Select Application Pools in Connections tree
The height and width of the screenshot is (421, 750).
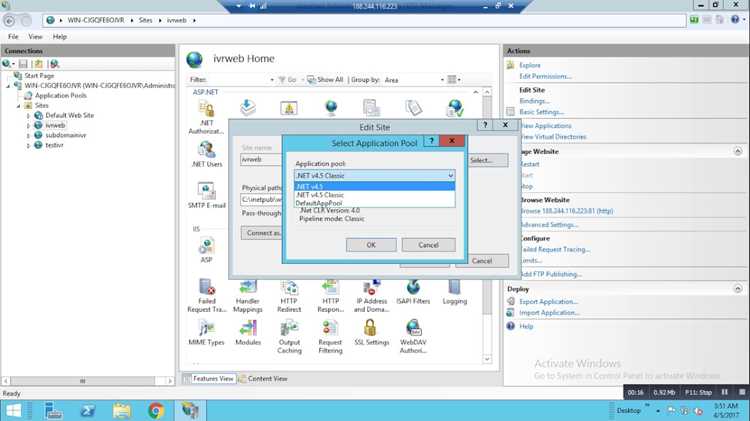pos(61,96)
